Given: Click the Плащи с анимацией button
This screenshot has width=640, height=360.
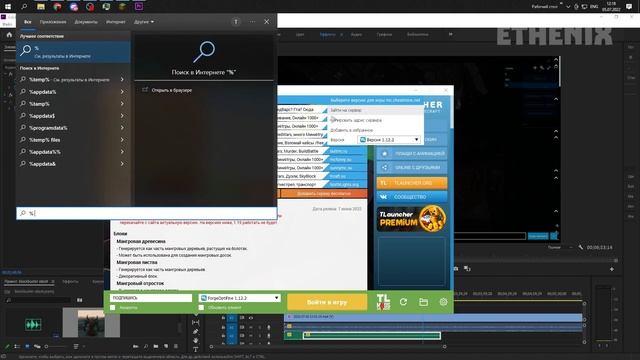Looking at the screenshot, I should [412, 153].
